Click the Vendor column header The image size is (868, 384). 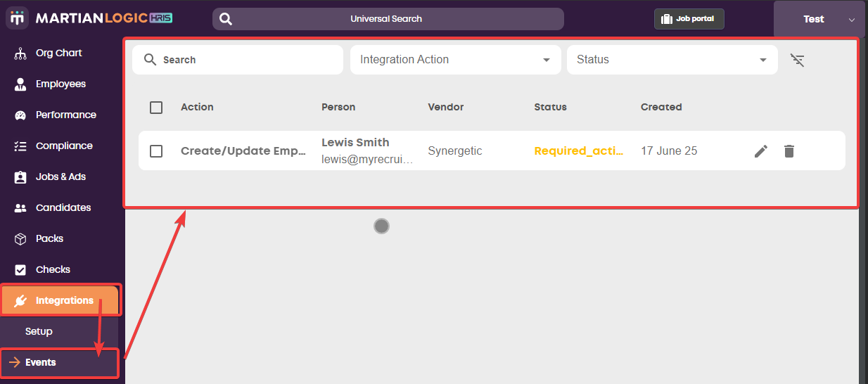point(446,107)
